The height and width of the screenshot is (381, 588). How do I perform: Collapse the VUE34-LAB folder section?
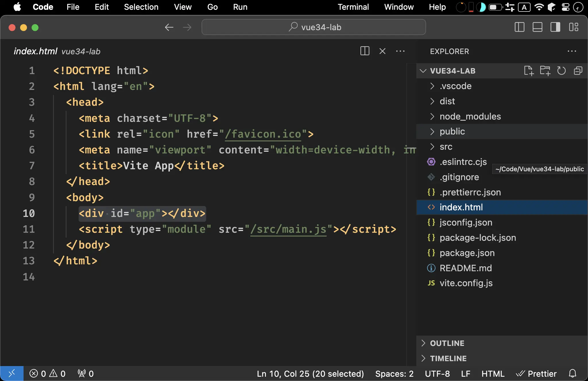point(423,71)
